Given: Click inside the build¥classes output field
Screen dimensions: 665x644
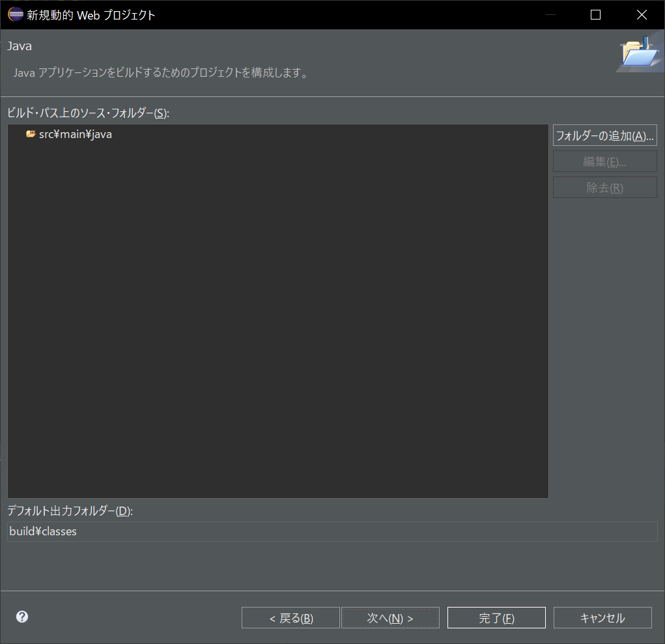Looking at the screenshot, I should pyautogui.click(x=195, y=531).
